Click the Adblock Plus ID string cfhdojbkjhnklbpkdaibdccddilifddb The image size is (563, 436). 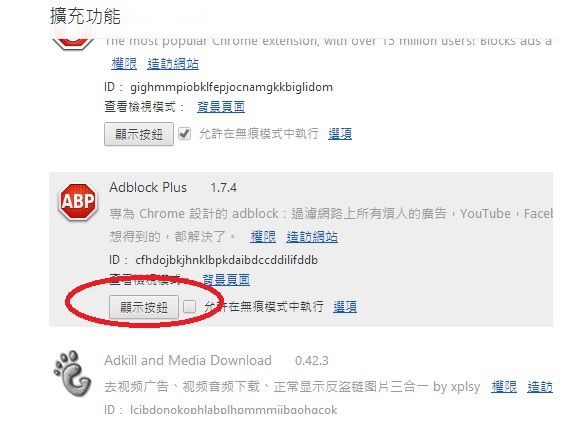(x=227, y=260)
